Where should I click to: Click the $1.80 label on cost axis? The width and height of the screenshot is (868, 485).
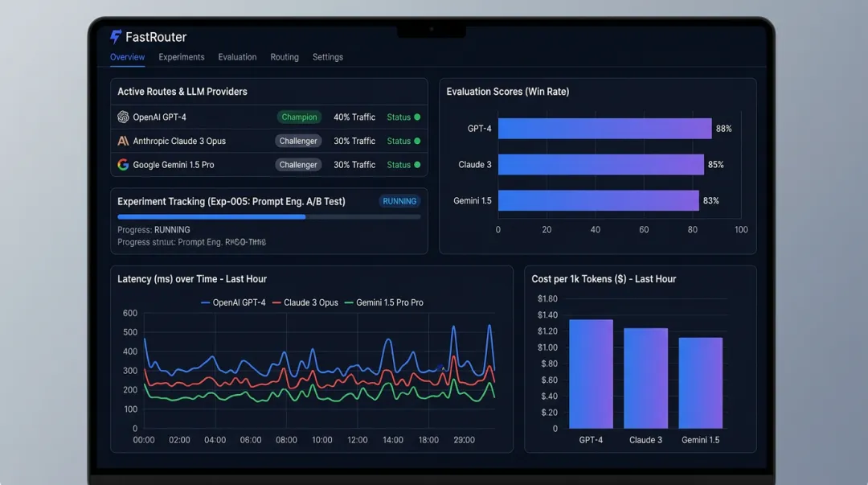(x=547, y=298)
